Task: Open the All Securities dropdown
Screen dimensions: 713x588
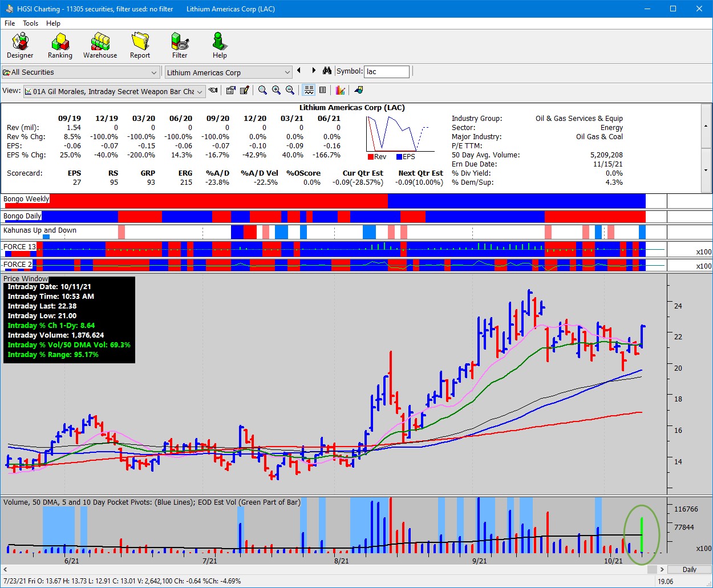Action: pyautogui.click(x=80, y=72)
